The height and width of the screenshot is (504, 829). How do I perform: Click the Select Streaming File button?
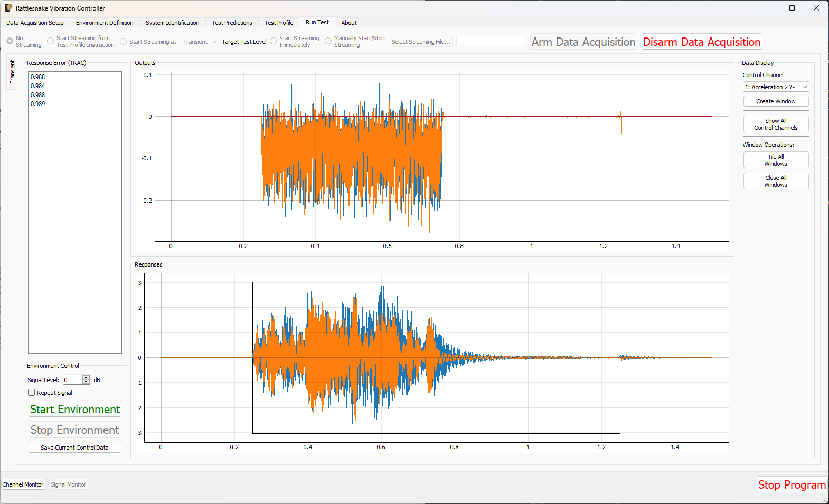point(421,42)
